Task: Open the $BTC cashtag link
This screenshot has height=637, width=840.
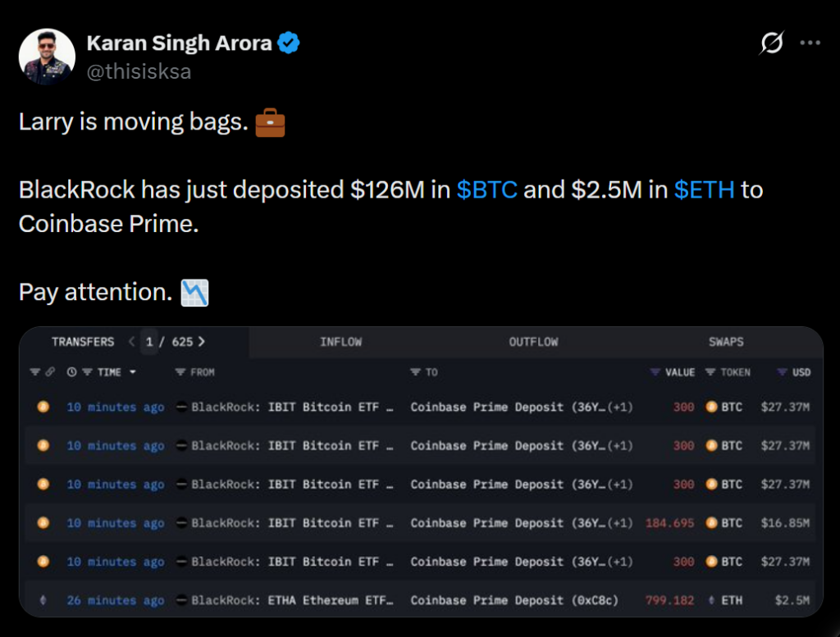Action: 486,190
